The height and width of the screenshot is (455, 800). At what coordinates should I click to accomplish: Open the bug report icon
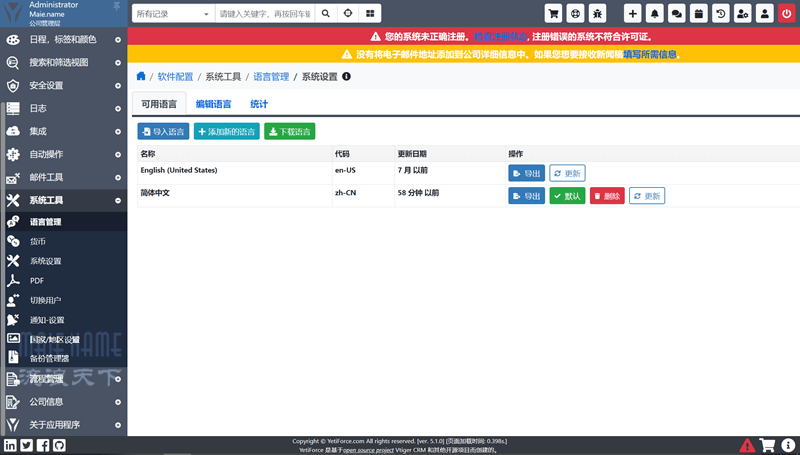click(x=597, y=14)
